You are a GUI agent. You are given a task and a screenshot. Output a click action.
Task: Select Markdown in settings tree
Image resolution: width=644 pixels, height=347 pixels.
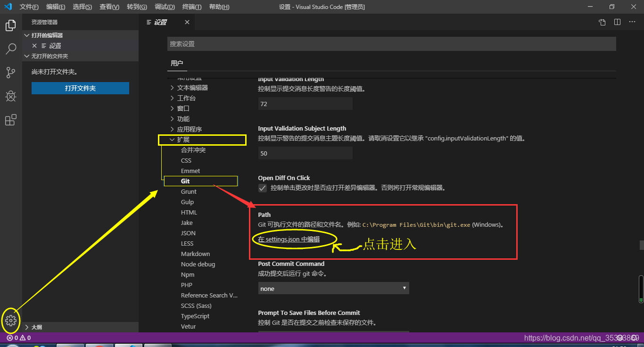pos(195,254)
